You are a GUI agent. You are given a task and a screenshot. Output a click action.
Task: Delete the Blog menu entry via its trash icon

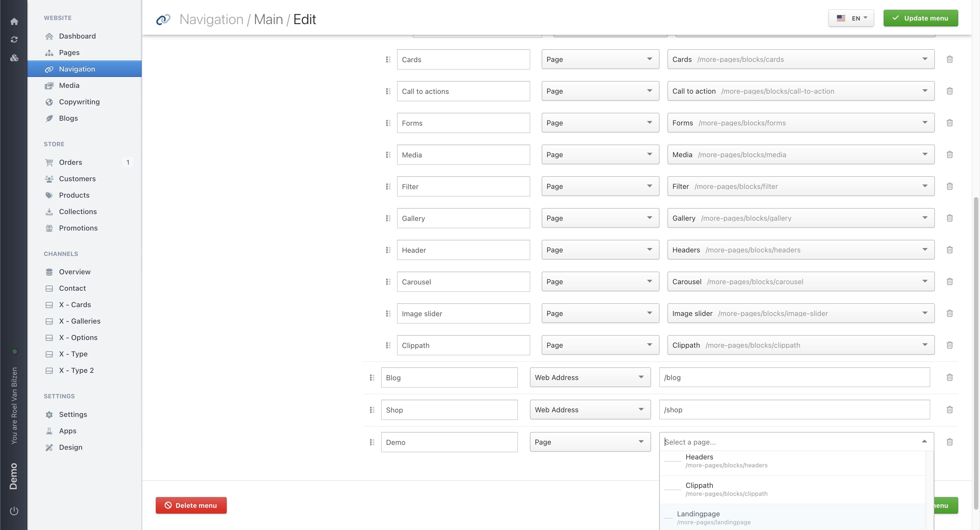(950, 377)
